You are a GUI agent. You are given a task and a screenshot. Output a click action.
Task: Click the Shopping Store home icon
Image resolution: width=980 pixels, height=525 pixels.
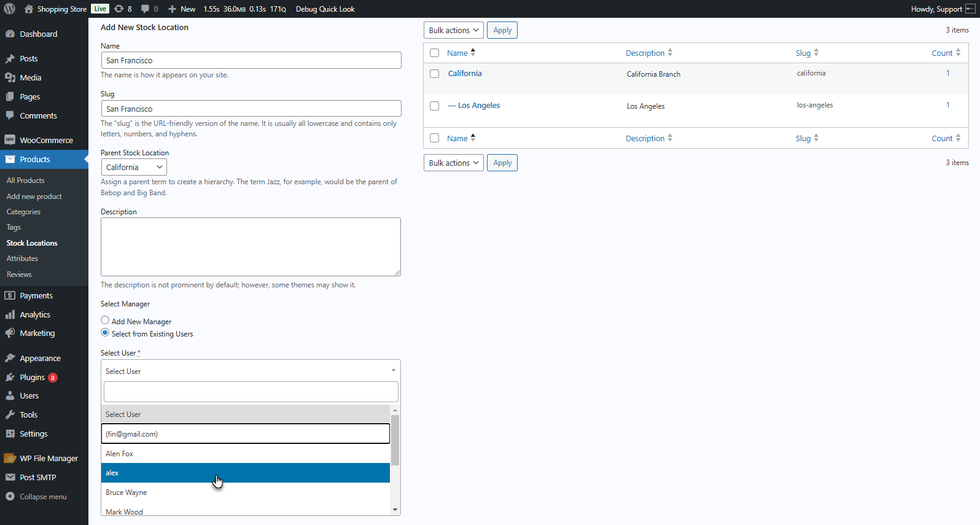tap(29, 9)
